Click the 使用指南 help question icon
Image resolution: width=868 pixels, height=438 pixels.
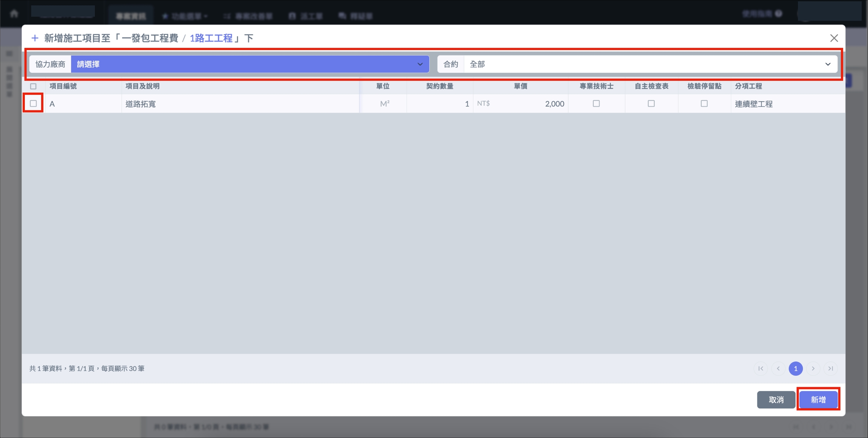point(779,14)
